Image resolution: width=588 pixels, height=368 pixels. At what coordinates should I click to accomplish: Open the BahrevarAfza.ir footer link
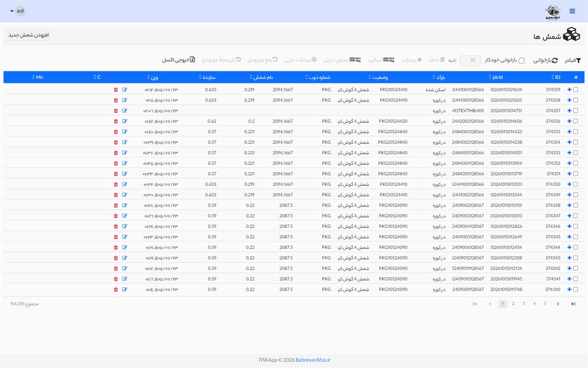click(x=313, y=360)
